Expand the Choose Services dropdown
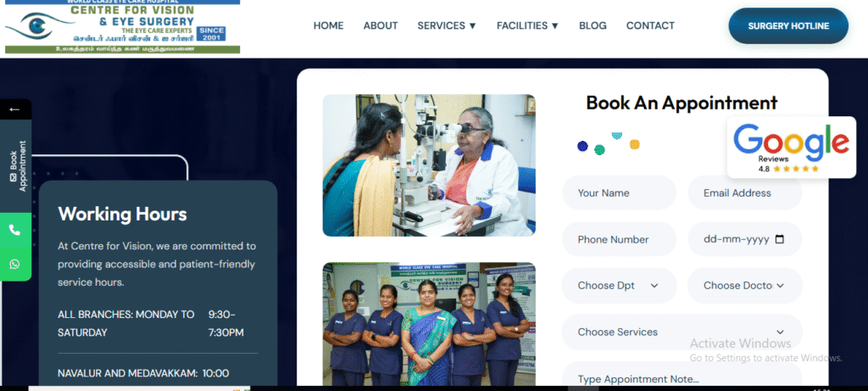This screenshot has width=868, height=391. pyautogui.click(x=682, y=332)
